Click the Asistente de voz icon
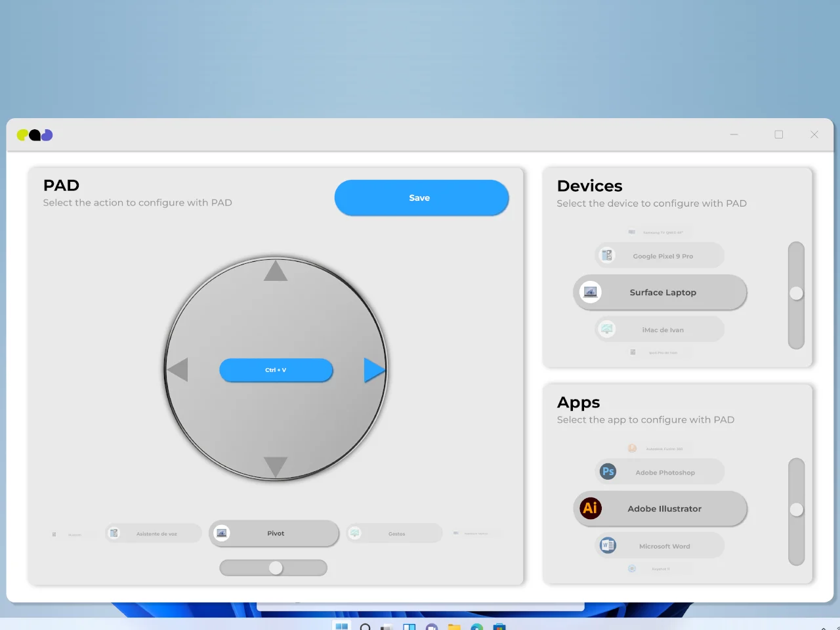This screenshot has height=630, width=840. [x=114, y=533]
